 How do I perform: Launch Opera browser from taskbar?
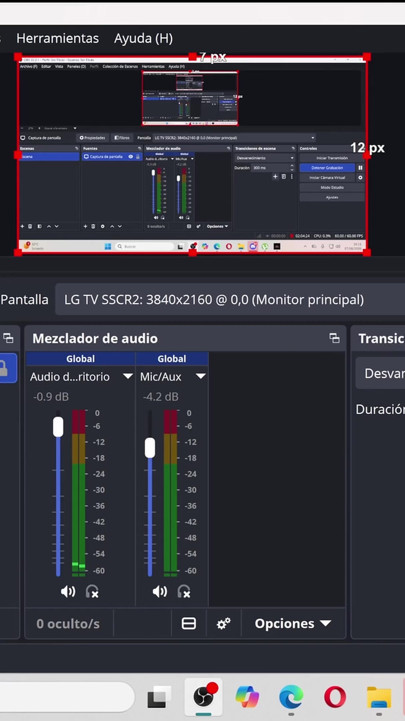[335, 698]
